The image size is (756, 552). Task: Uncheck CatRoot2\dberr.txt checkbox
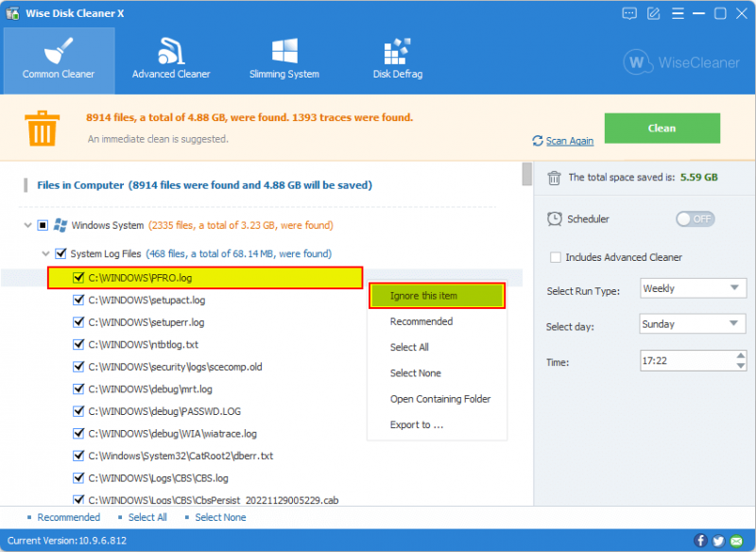coord(78,456)
